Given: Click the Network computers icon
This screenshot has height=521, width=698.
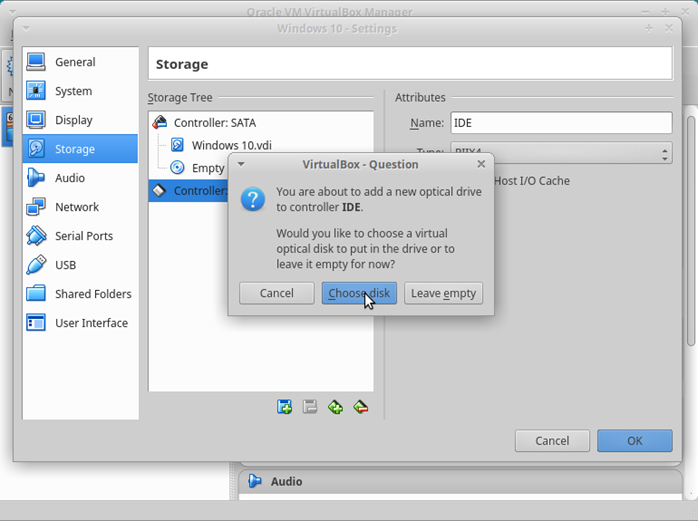Looking at the screenshot, I should pyautogui.click(x=36, y=207).
